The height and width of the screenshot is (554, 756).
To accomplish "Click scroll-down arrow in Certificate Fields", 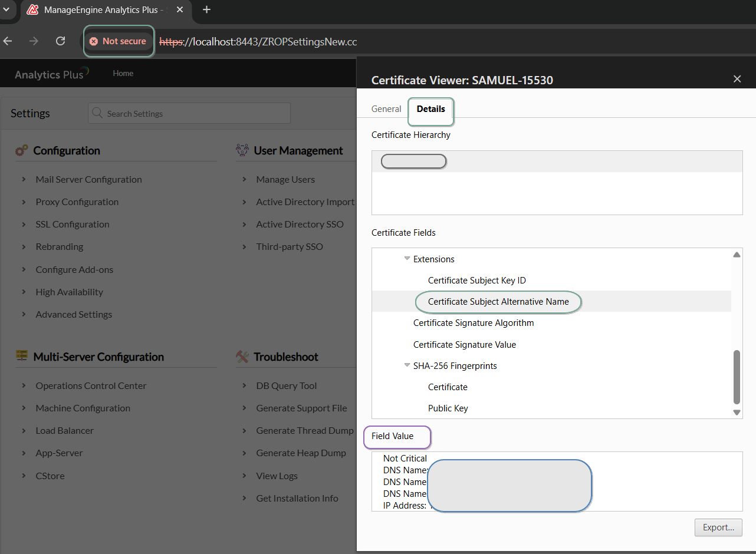I will pos(737,413).
